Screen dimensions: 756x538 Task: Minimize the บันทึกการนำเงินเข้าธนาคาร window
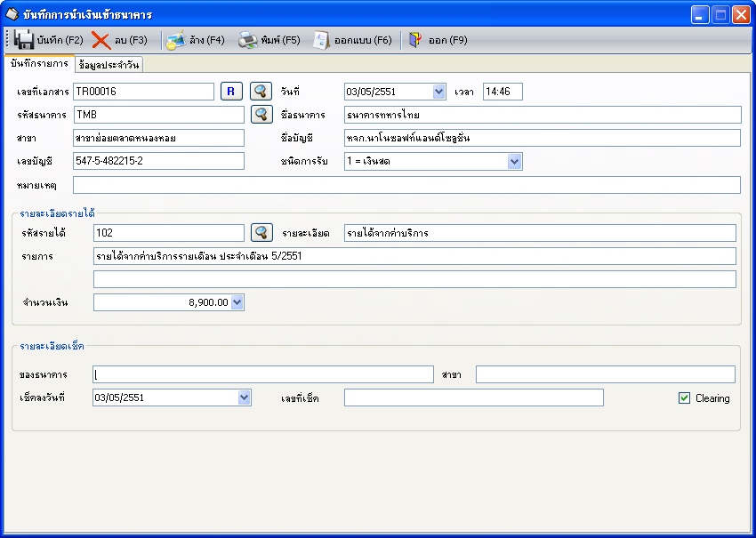700,15
